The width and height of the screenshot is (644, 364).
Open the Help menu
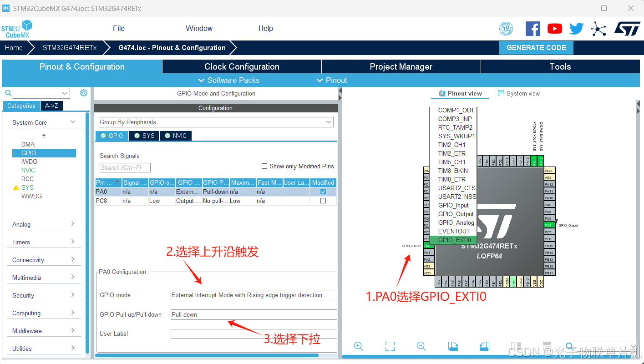pos(266,28)
